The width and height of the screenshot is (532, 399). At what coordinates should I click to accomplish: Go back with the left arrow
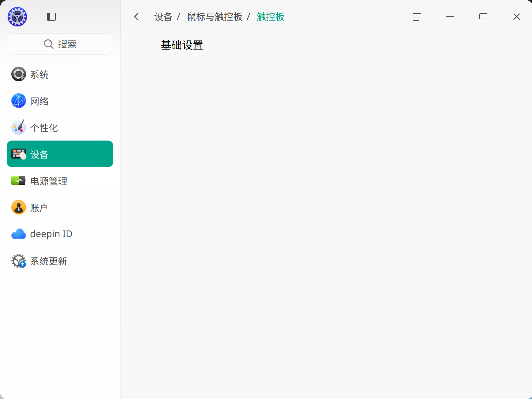136,17
